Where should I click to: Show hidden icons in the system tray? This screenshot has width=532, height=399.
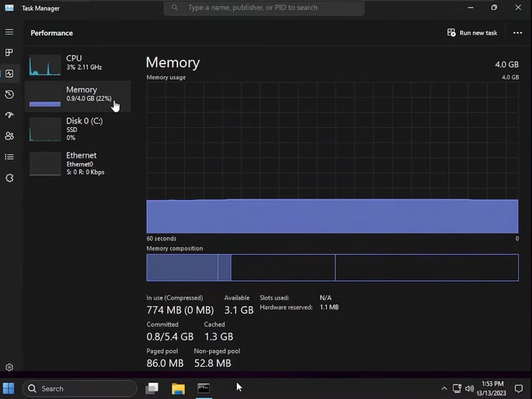click(444, 388)
